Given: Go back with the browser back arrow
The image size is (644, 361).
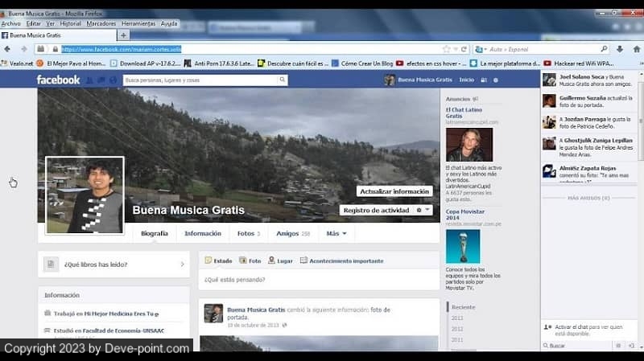Looking at the screenshot, I should click(7, 49).
